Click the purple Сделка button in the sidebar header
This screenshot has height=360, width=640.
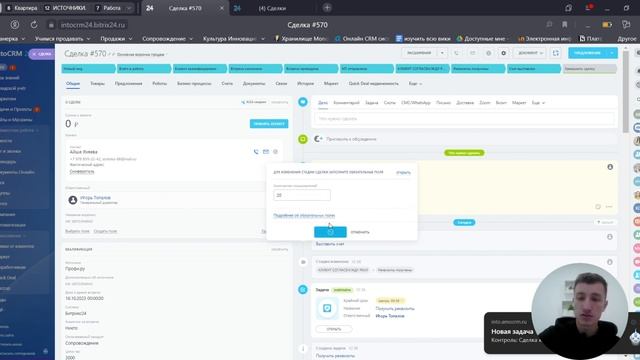pos(42,54)
